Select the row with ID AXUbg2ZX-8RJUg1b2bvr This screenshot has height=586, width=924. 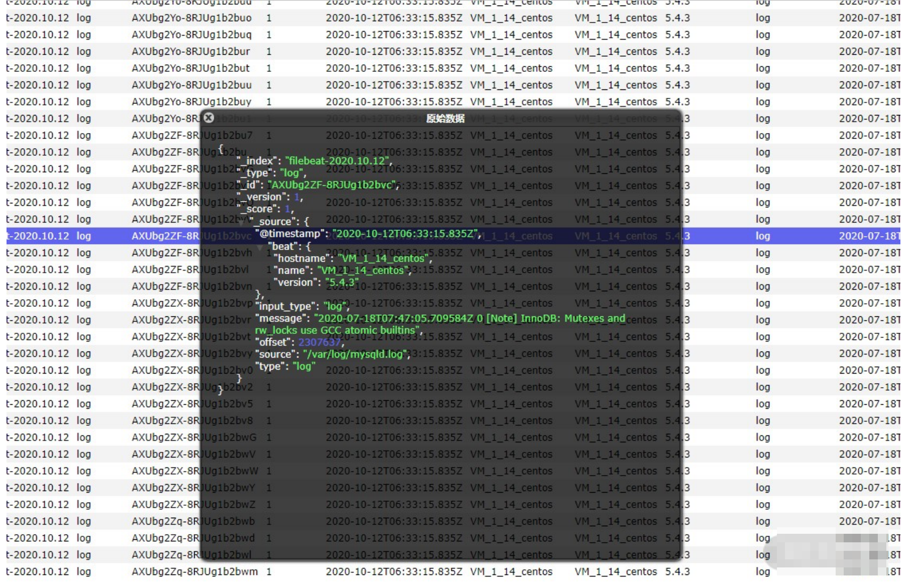(x=453, y=320)
